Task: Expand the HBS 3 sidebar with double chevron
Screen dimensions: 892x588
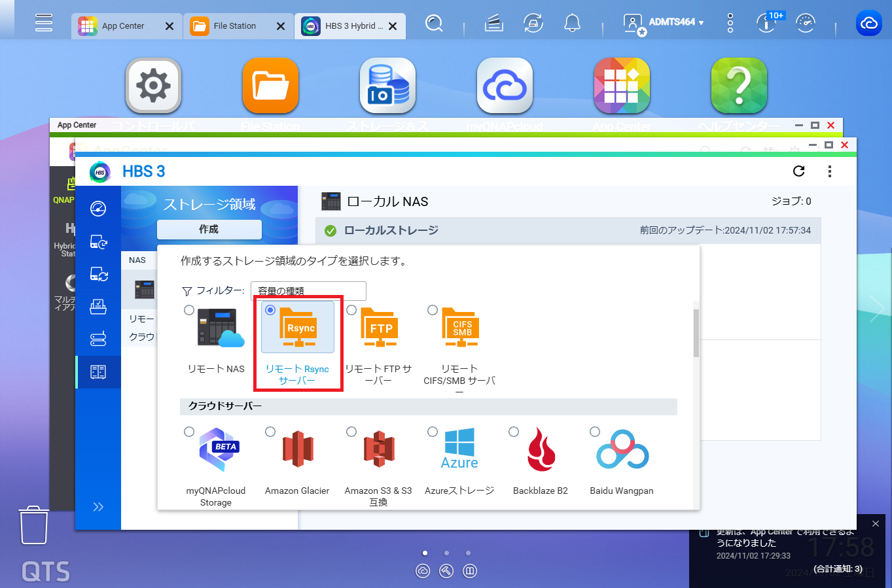Action: [x=98, y=507]
